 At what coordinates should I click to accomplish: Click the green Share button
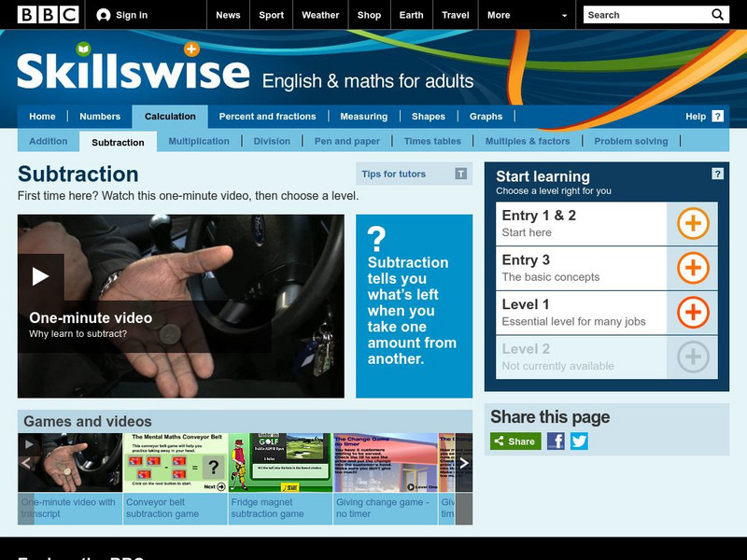514,440
